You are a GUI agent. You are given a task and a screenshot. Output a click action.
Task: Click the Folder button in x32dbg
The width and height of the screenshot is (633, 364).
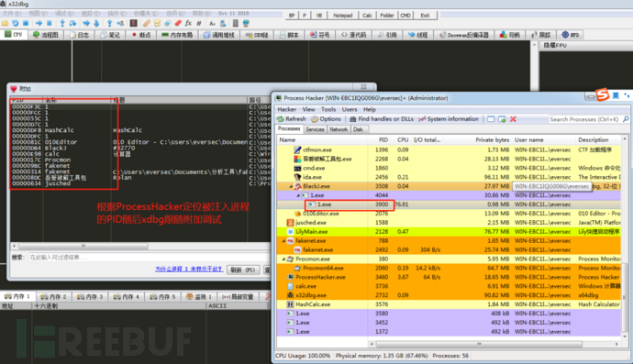point(387,16)
